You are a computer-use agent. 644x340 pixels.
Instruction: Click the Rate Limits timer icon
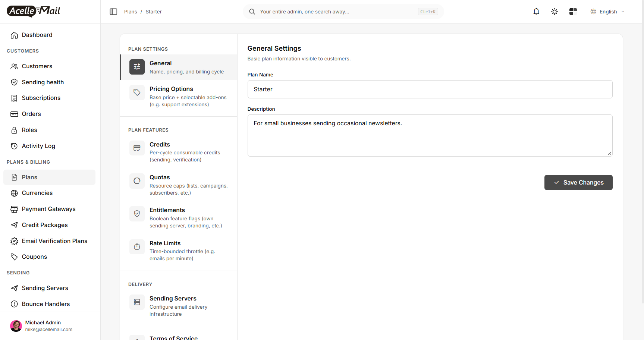coord(137,247)
